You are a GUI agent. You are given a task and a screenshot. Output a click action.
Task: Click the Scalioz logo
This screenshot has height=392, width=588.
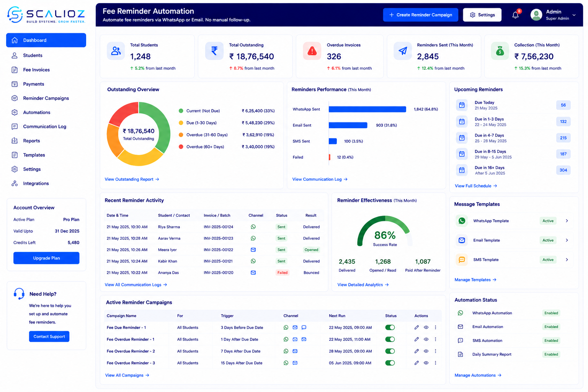click(46, 15)
